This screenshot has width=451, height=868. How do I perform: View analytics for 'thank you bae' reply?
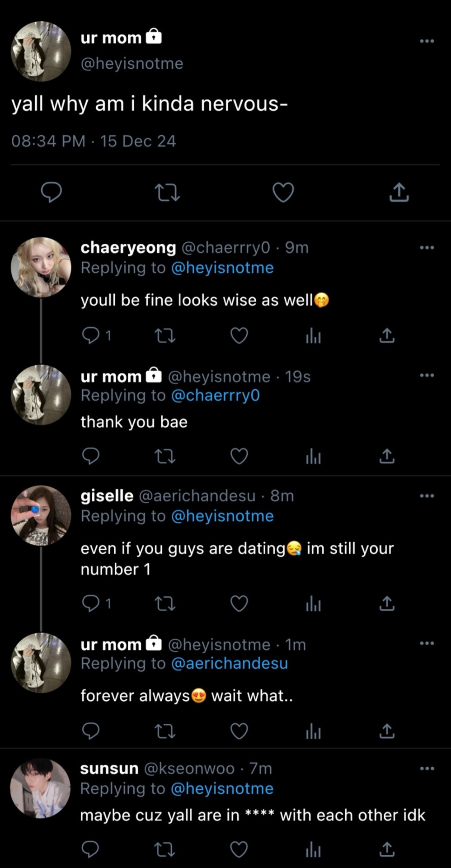click(313, 457)
